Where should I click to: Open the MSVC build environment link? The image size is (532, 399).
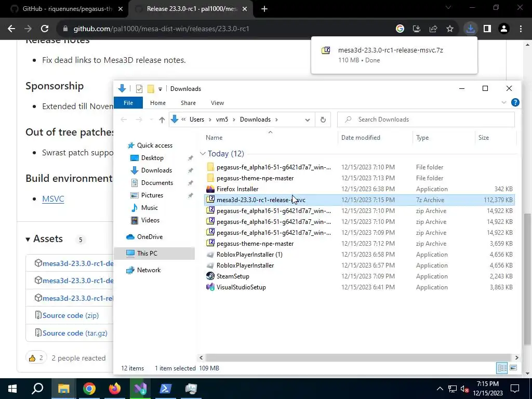click(53, 199)
